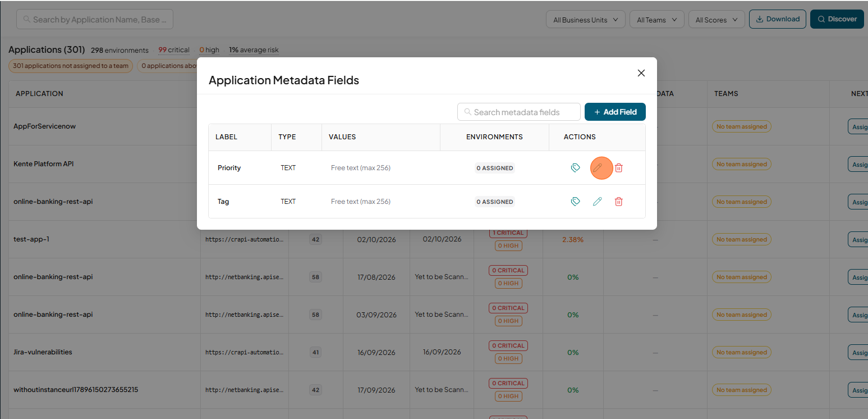Select the 301 applications not assigned chip
868x419 pixels.
71,66
